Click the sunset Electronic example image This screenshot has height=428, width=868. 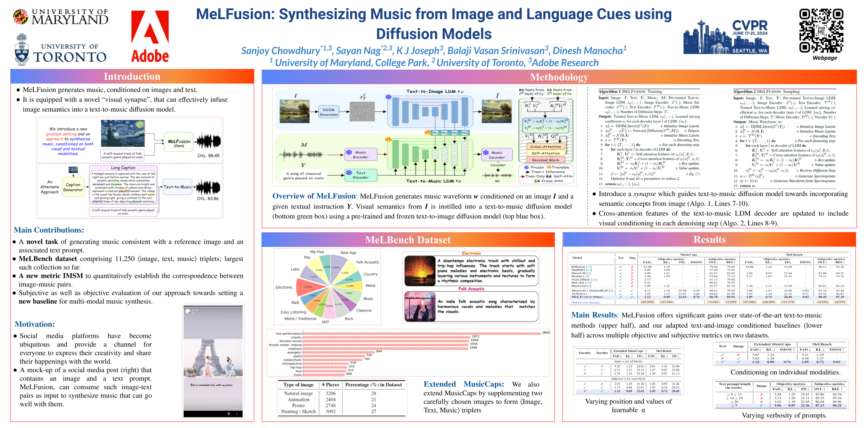coord(420,270)
